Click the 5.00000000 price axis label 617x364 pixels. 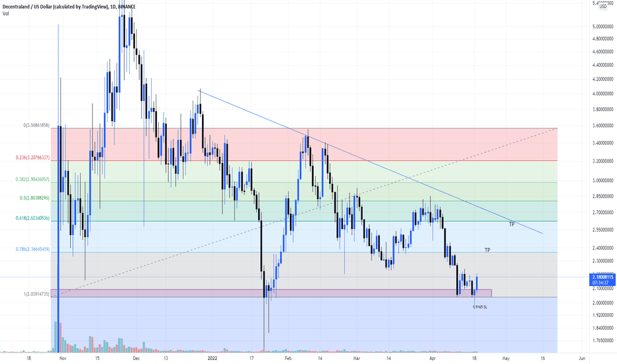point(602,26)
